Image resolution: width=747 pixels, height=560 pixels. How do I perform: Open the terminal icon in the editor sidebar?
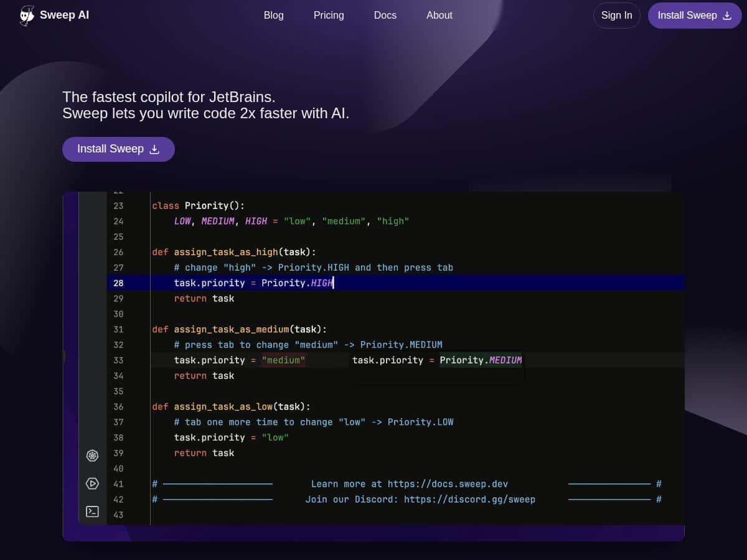click(92, 511)
